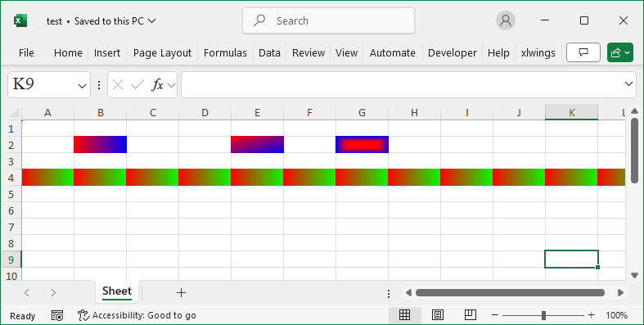Viewport: 644px width, 325px height.
Task: Click formula bar options dots handle
Action: click(x=99, y=84)
